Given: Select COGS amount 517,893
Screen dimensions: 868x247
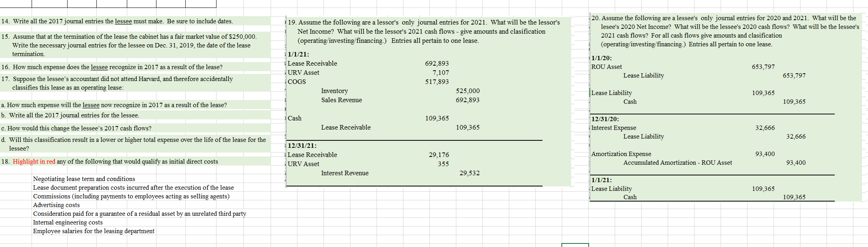Looking at the screenshot, I should pyautogui.click(x=437, y=82).
